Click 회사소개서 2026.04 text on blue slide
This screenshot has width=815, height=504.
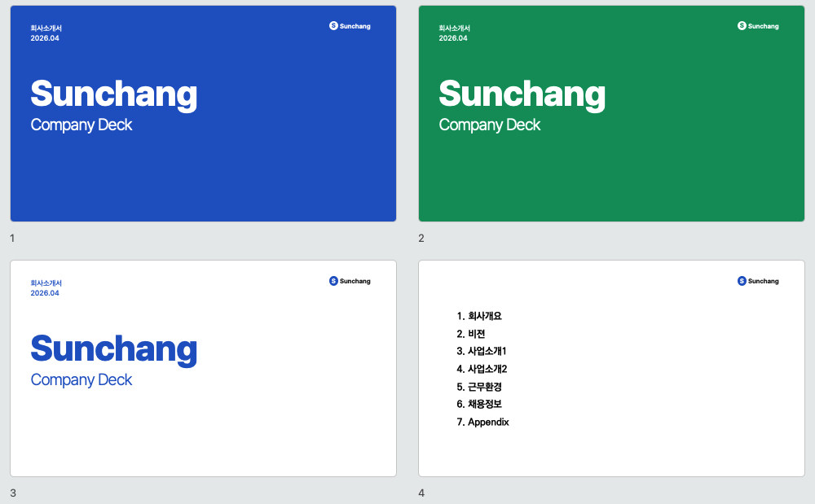point(46,33)
